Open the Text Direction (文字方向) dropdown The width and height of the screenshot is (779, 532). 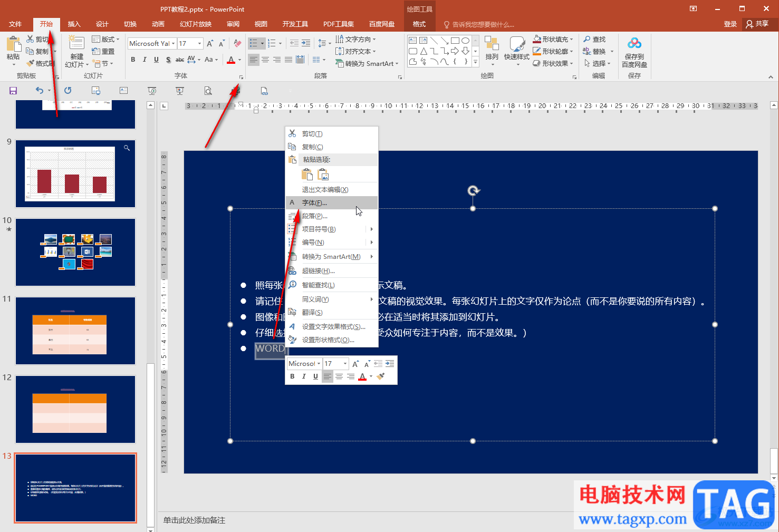356,39
